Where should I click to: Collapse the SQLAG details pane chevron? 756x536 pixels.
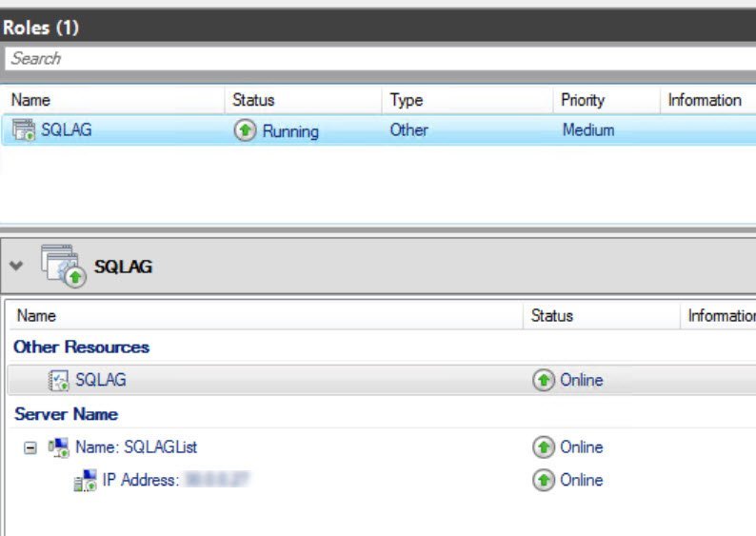point(16,266)
